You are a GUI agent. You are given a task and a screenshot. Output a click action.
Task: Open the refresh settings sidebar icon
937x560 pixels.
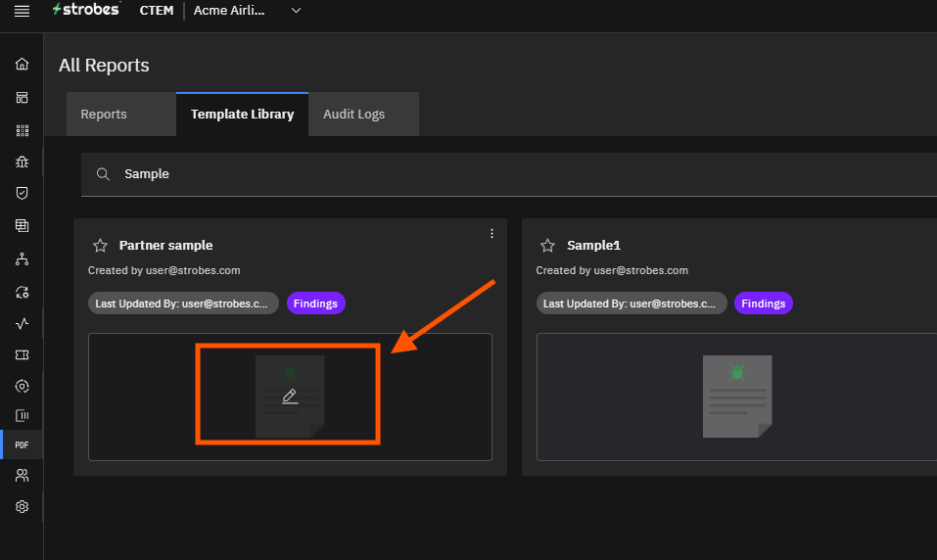click(x=23, y=293)
